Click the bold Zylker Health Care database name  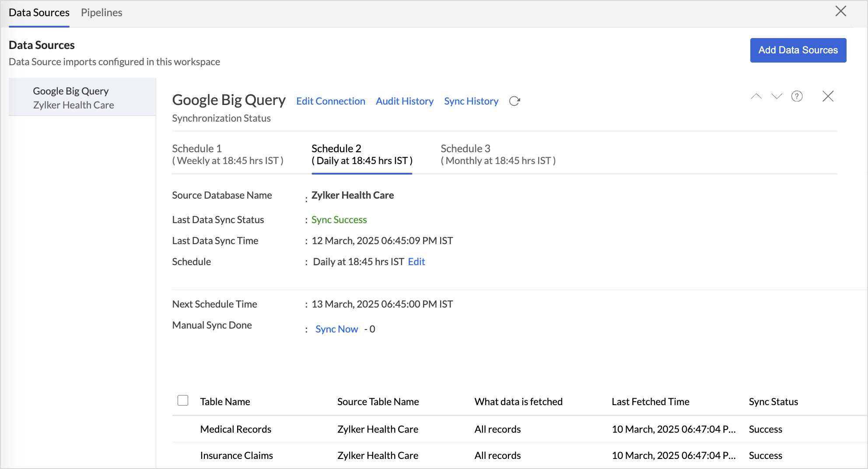click(353, 195)
